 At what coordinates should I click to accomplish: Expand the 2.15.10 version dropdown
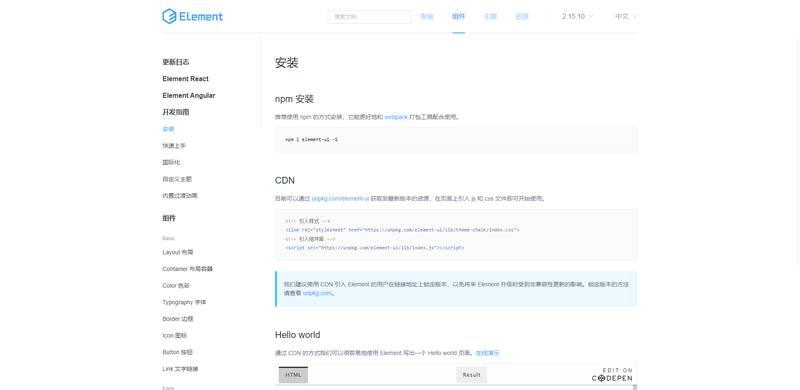point(578,16)
